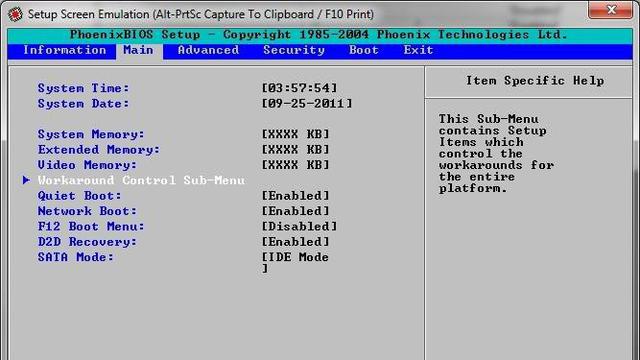
Task: Click the help text about workarounds
Action: point(496,153)
